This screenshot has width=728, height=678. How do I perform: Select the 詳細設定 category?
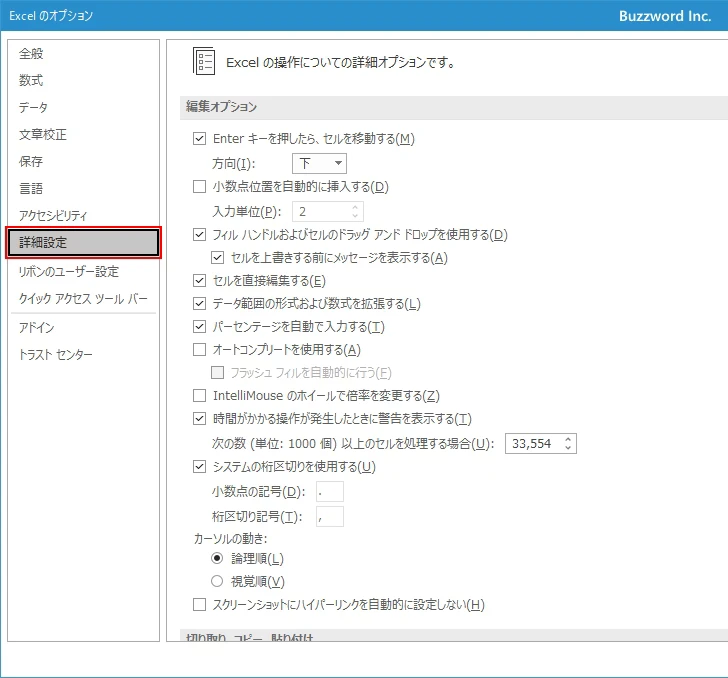click(84, 242)
